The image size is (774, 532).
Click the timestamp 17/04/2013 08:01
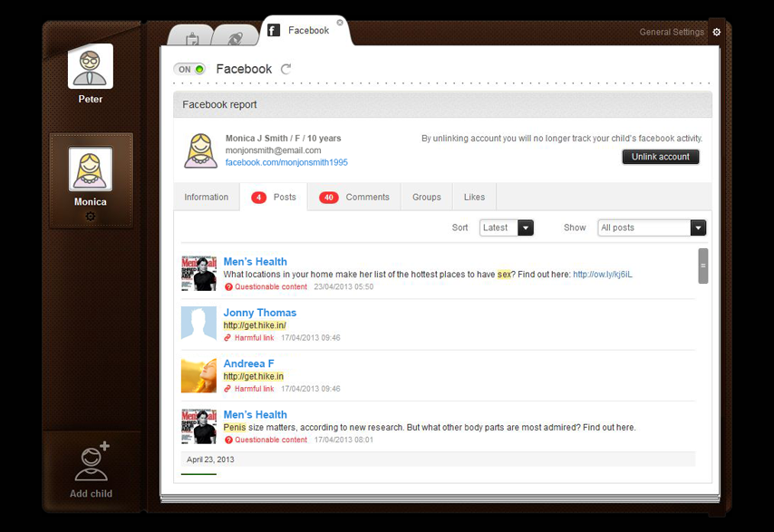tap(343, 440)
